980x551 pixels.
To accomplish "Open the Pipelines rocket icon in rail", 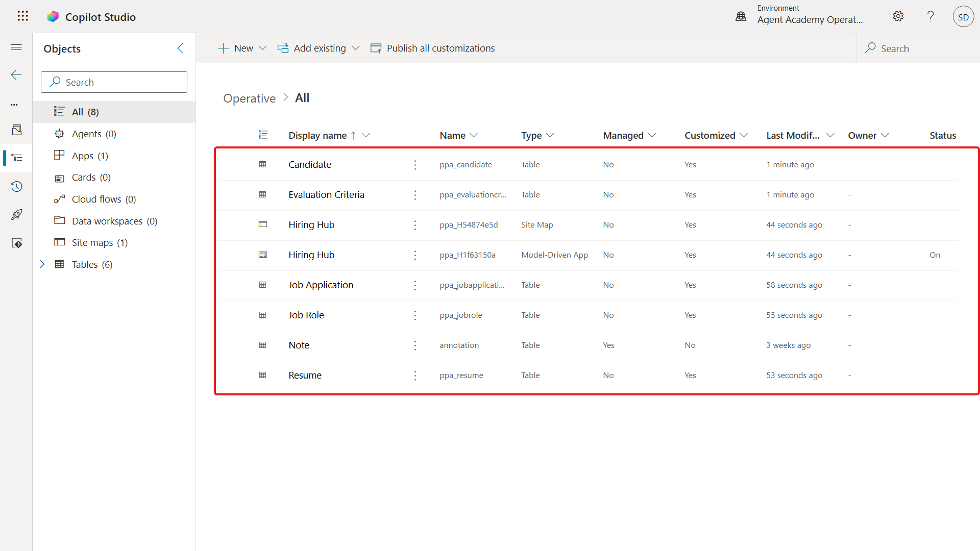I will pyautogui.click(x=16, y=215).
